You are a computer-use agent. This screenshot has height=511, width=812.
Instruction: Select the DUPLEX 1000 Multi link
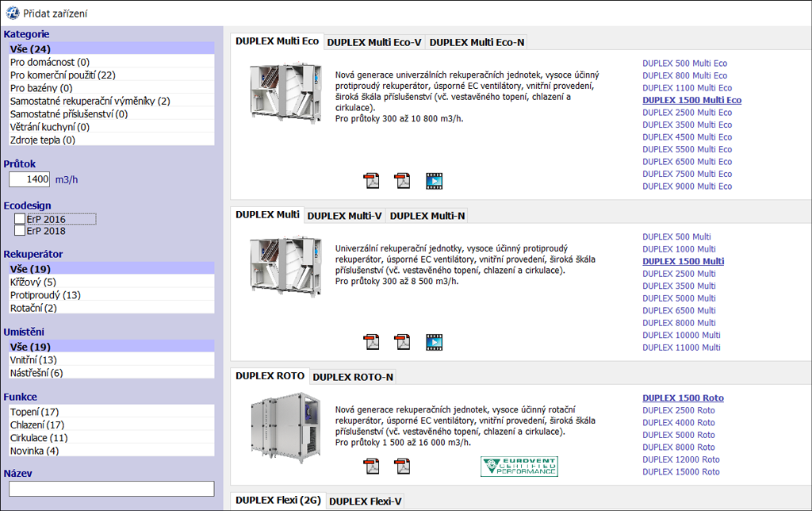click(x=679, y=249)
